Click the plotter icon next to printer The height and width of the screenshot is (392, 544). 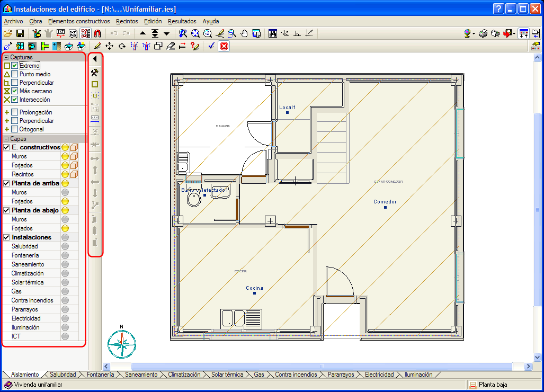tap(495, 34)
